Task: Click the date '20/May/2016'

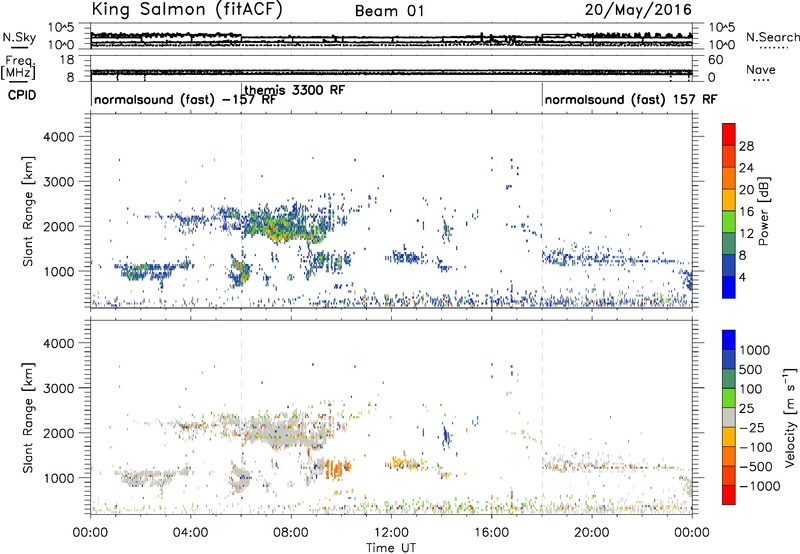Action: 638,10
